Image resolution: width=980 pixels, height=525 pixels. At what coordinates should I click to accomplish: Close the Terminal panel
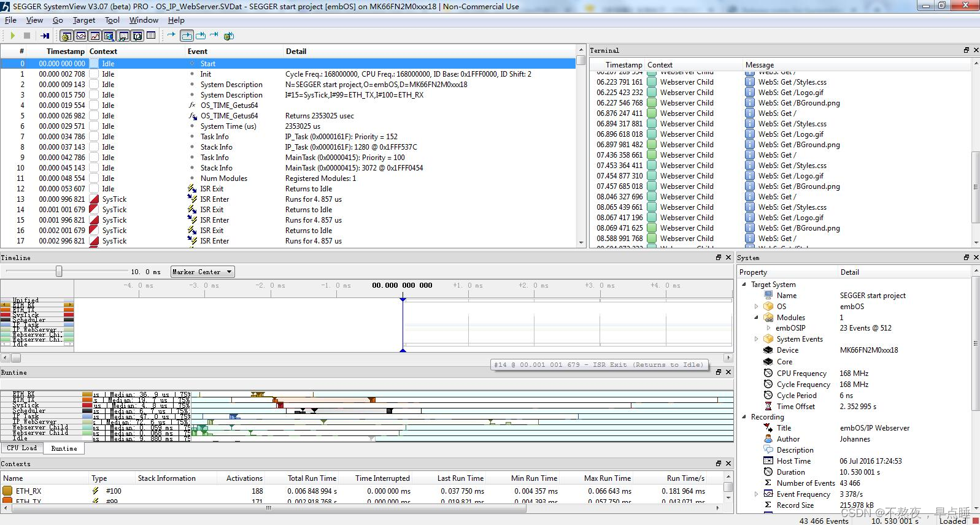click(x=976, y=50)
